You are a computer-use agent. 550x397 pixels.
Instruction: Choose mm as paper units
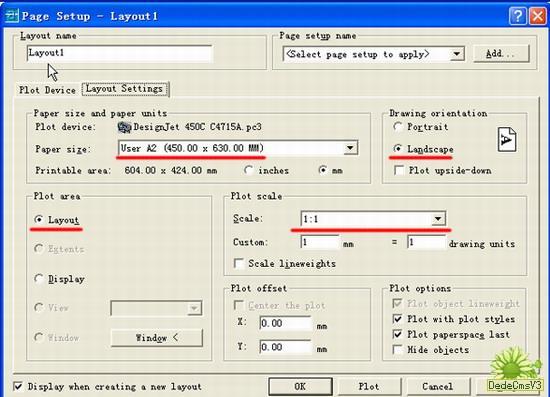click(323, 170)
